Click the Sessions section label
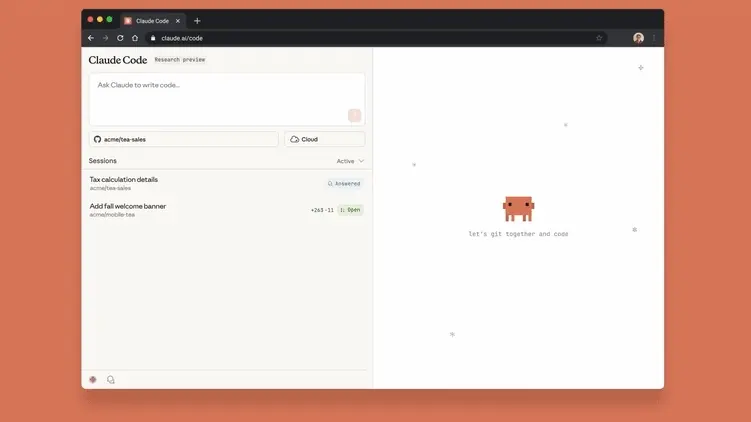The width and height of the screenshot is (751, 422). (102, 161)
